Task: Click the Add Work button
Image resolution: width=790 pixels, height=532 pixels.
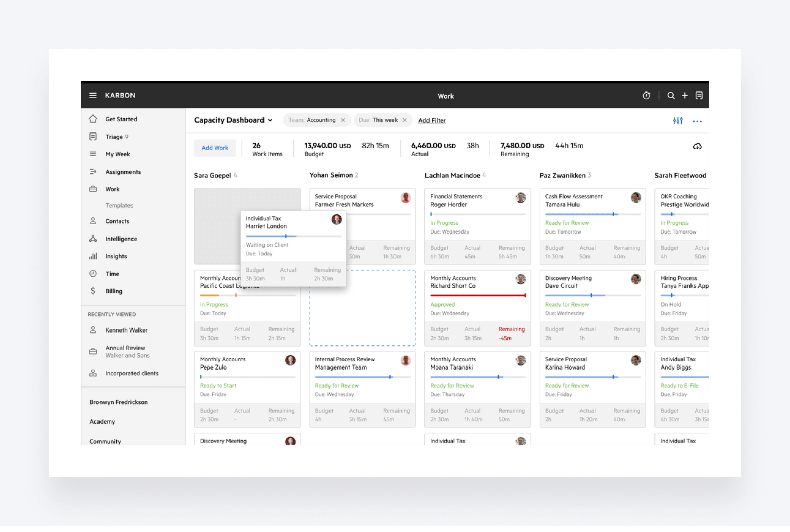Action: click(215, 148)
